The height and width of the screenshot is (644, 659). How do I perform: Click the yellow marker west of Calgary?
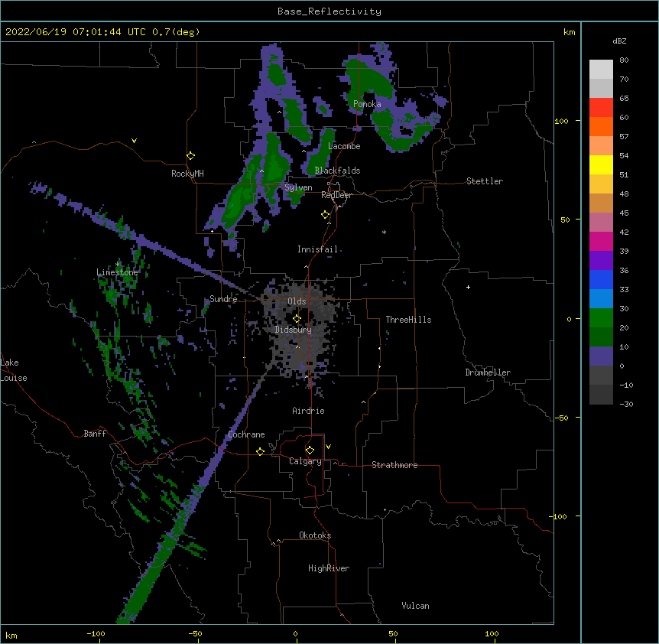coord(260,451)
